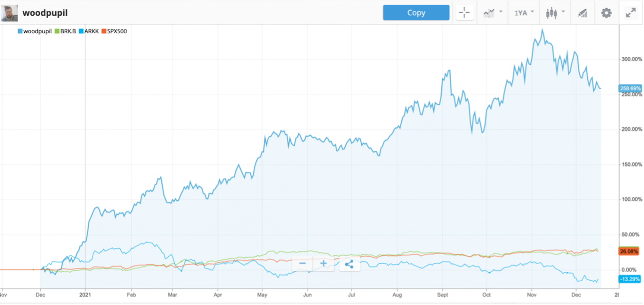The height and width of the screenshot is (305, 644).
Task: Click the woodpupil profile avatar
Action: coord(10,13)
